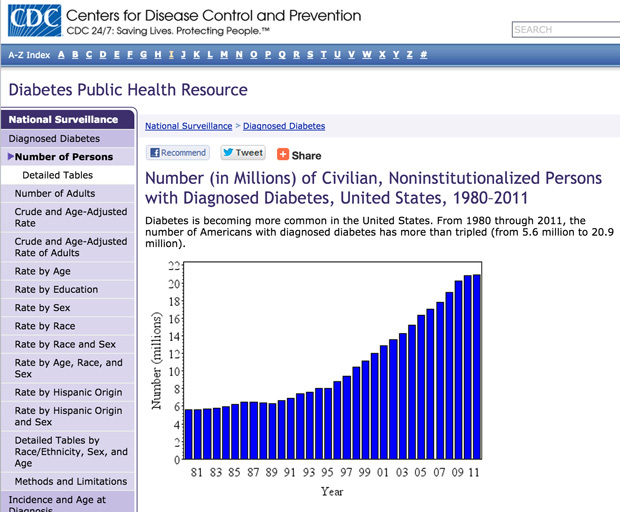Screen dimensions: 620x512
Task: Click the CDC logo
Action: [33, 21]
